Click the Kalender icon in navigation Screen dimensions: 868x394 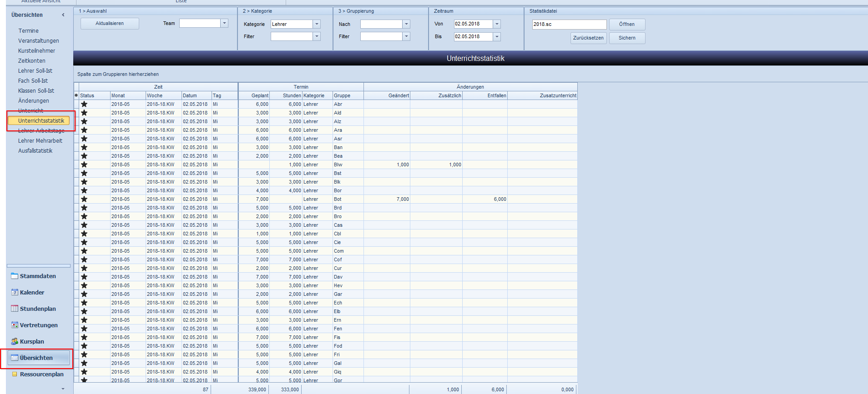[15, 293]
